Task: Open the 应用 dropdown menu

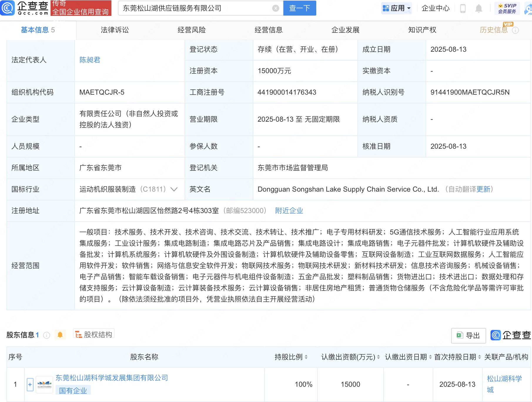Action: [397, 8]
